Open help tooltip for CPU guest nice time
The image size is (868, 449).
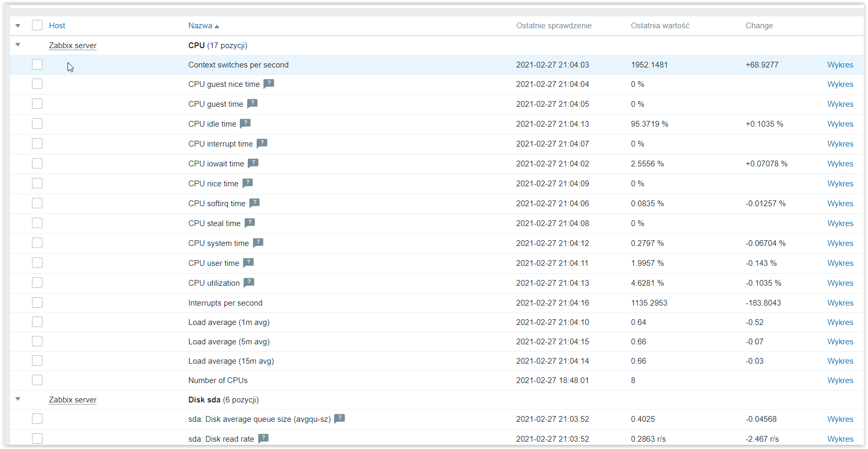[269, 83]
